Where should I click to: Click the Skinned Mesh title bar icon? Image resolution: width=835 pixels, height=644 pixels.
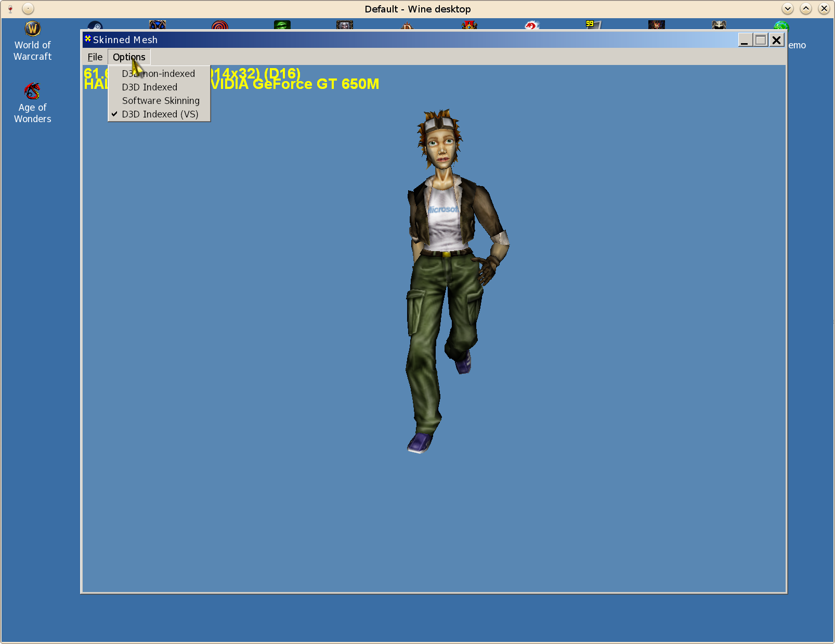point(88,39)
